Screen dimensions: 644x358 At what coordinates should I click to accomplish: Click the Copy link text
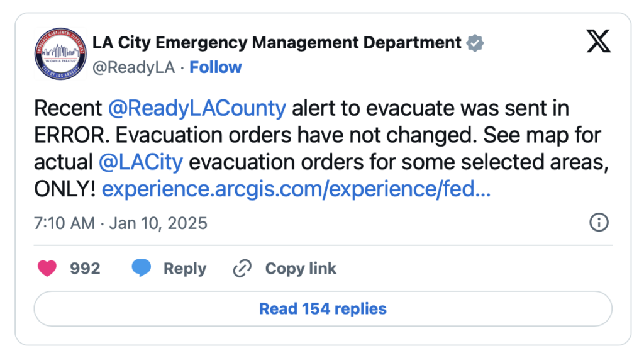(301, 269)
